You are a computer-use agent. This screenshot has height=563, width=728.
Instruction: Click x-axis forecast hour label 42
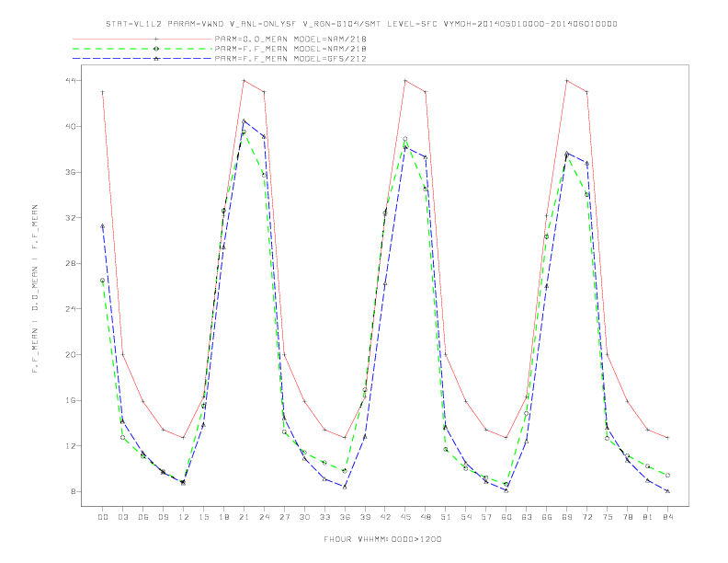pos(385,517)
